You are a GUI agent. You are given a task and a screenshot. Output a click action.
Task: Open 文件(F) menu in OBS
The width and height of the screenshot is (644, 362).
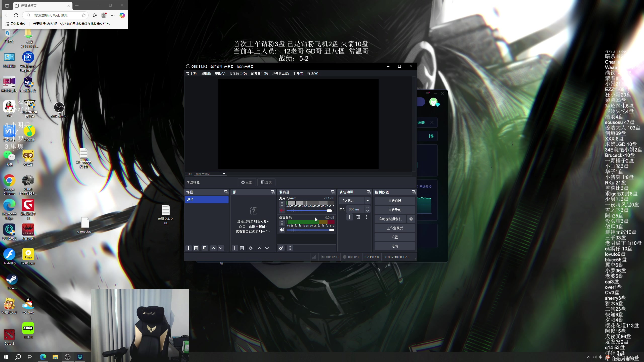[191, 73]
